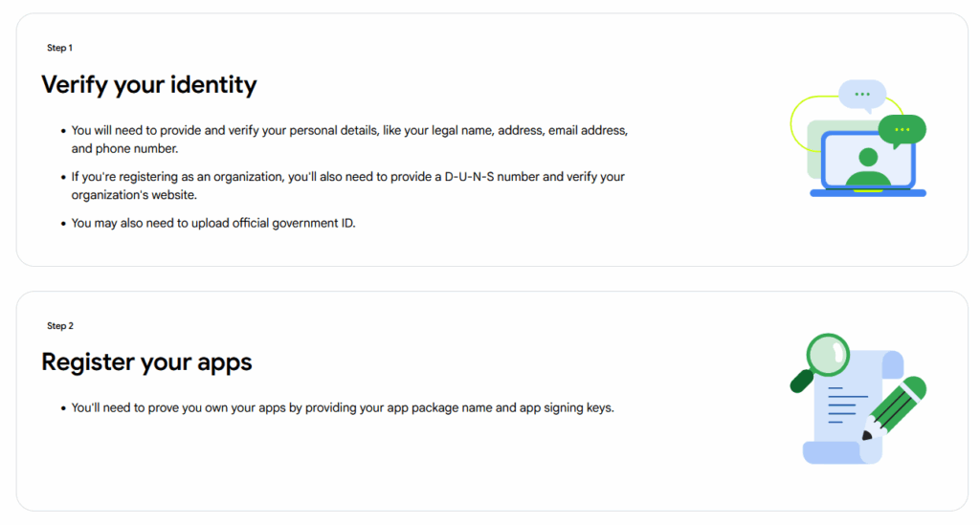The image size is (980, 525).
Task: Click the laptop video call illustration
Action: pyautogui.click(x=858, y=139)
